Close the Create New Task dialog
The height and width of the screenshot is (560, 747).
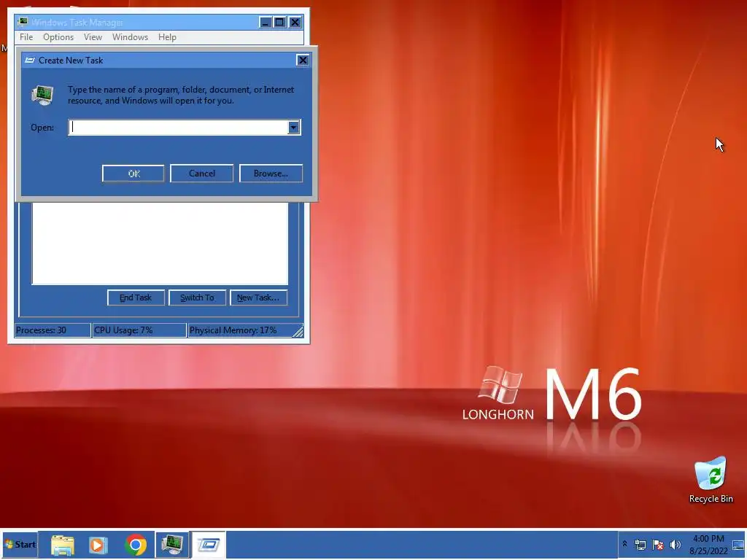pos(303,60)
